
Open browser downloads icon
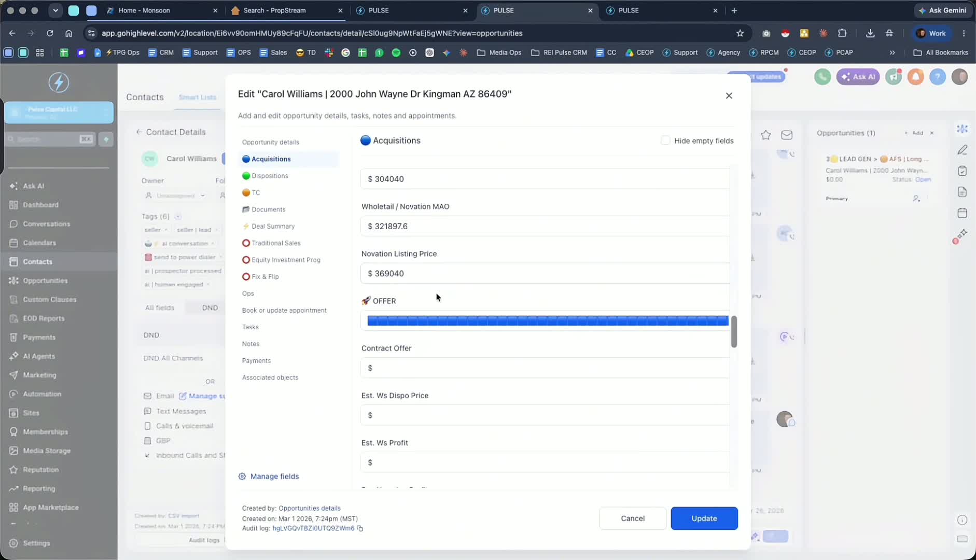[870, 33]
